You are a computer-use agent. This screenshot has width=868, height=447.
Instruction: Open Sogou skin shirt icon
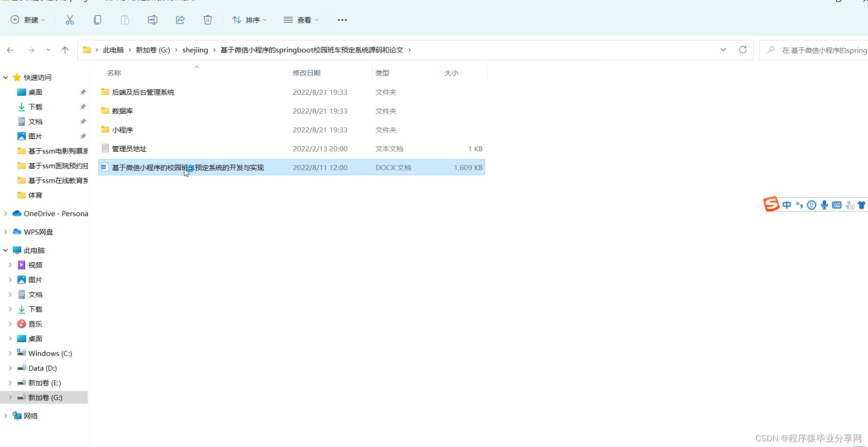point(862,205)
